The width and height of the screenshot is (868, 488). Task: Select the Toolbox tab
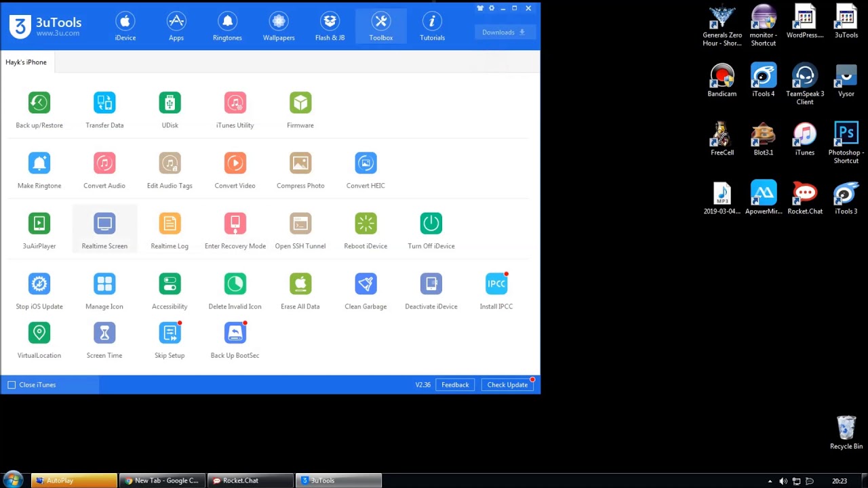(x=381, y=26)
